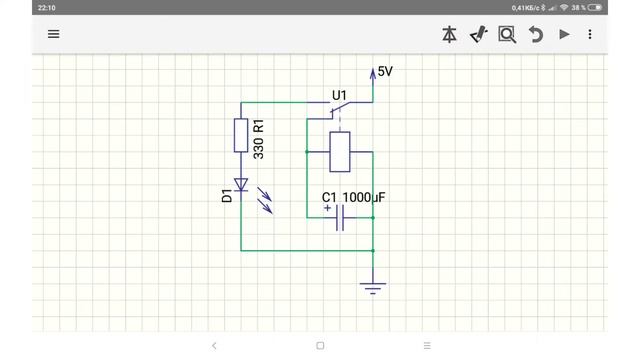
Task: Open the three-dot overflow menu
Action: [x=590, y=34]
